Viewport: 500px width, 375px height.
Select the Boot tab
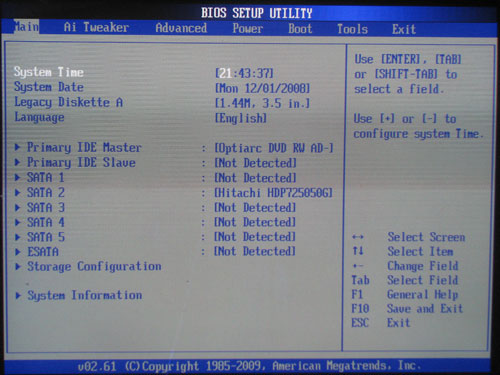300,29
